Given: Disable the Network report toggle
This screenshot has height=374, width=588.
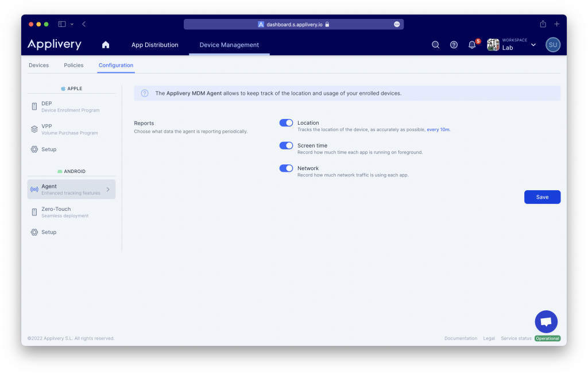Looking at the screenshot, I should pyautogui.click(x=286, y=168).
